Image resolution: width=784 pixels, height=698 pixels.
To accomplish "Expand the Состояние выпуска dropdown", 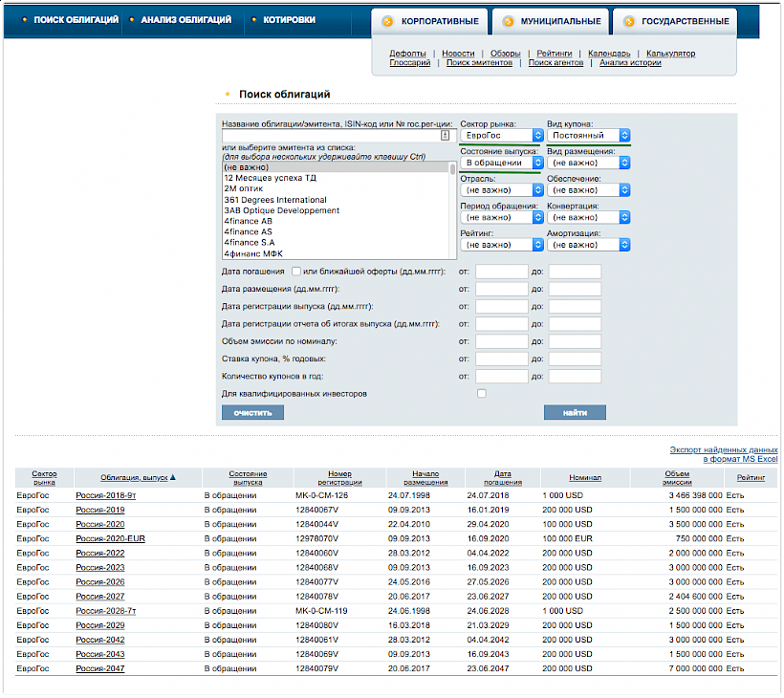I will pos(502,163).
